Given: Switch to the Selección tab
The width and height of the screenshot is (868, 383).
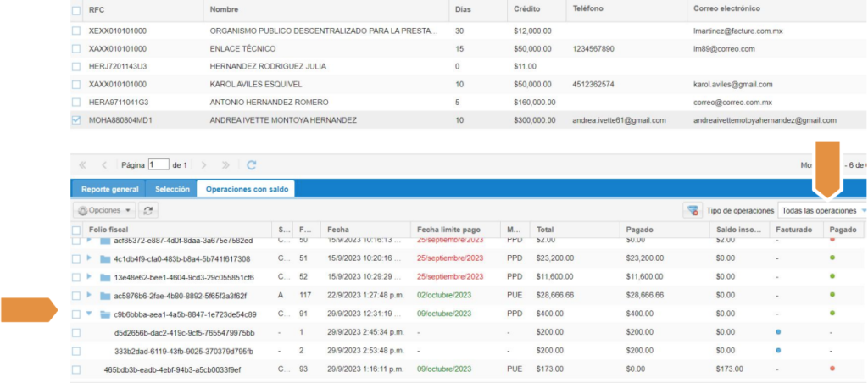Looking at the screenshot, I should click(171, 189).
